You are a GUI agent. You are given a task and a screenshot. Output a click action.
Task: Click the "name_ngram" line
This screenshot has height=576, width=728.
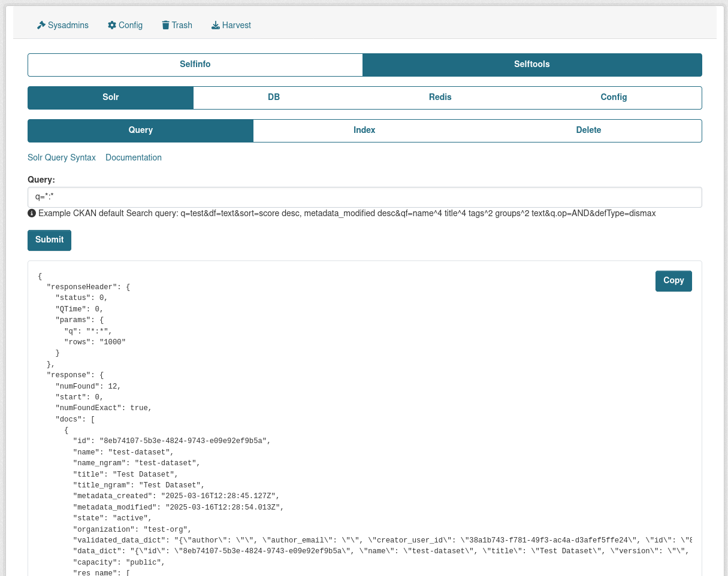[x=137, y=463]
